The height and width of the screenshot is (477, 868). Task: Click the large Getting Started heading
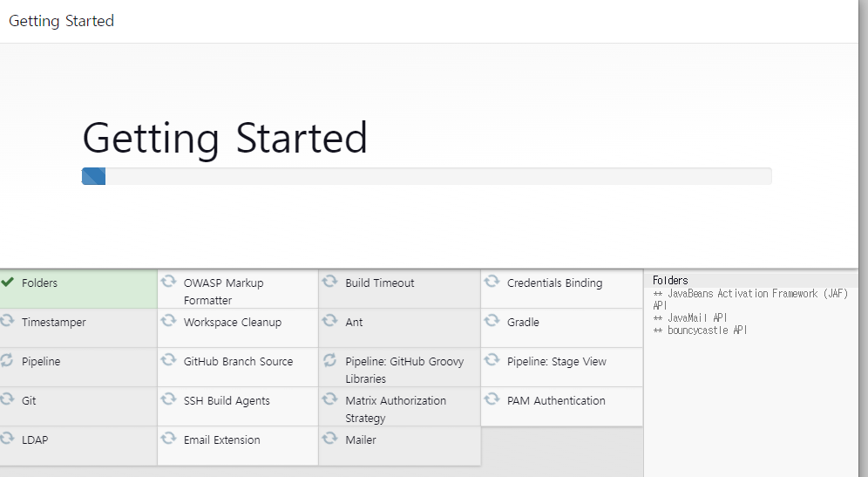click(225, 138)
